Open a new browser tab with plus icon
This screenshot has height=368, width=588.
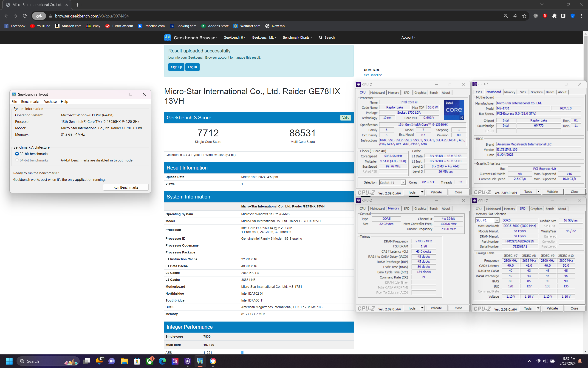pyautogui.click(x=77, y=5)
